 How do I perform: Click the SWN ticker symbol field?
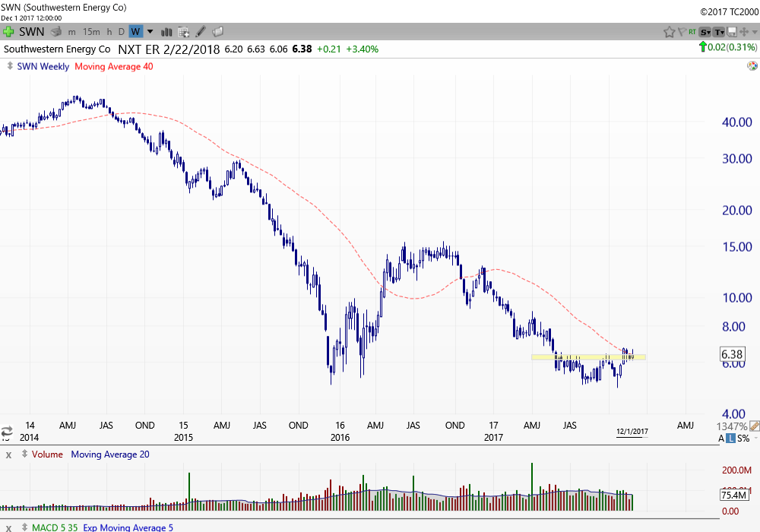[32, 32]
